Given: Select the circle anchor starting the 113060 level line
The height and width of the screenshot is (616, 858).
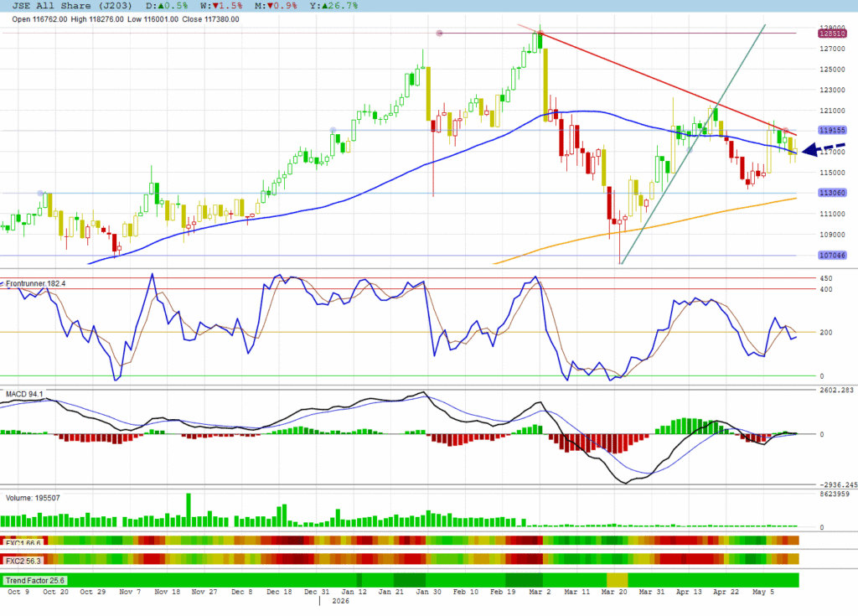Looking at the screenshot, I should [x=40, y=194].
